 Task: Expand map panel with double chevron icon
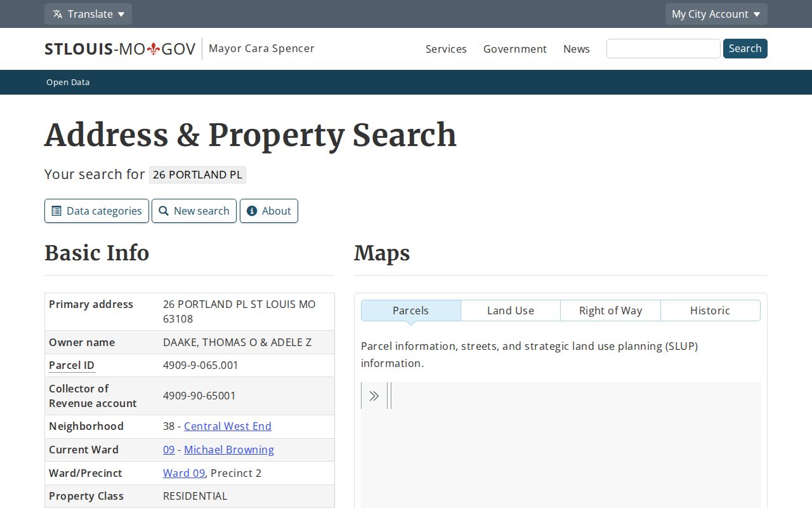374,396
